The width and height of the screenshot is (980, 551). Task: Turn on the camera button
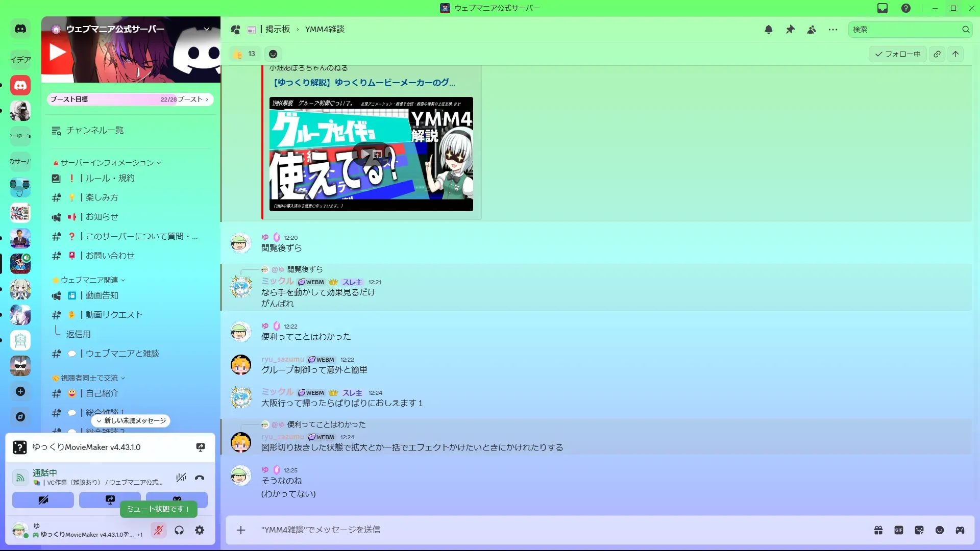43,500
